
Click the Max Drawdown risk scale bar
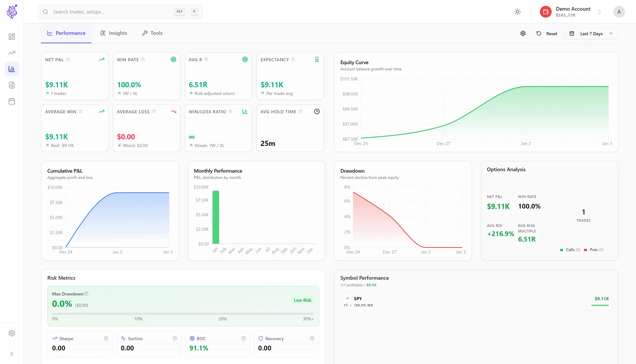coord(183,314)
